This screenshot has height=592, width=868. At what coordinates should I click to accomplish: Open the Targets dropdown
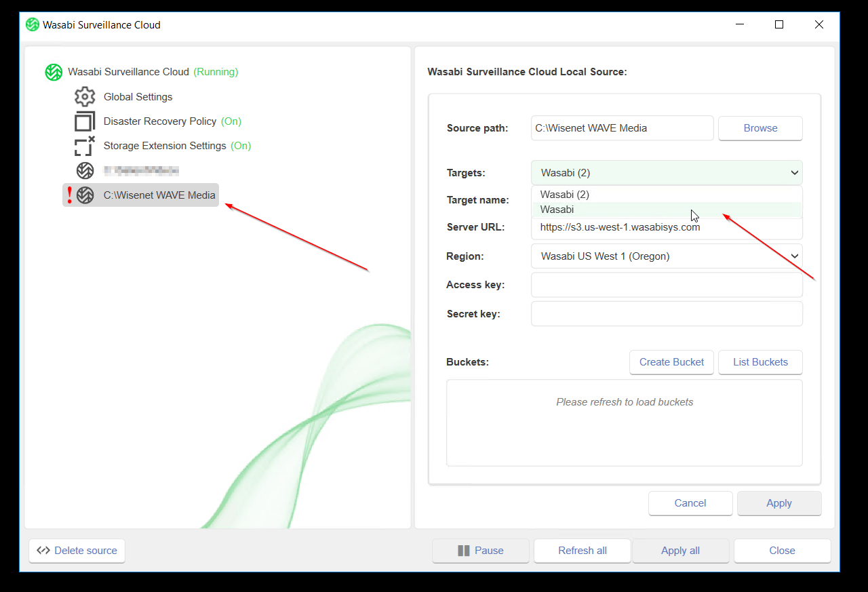pyautogui.click(x=667, y=173)
